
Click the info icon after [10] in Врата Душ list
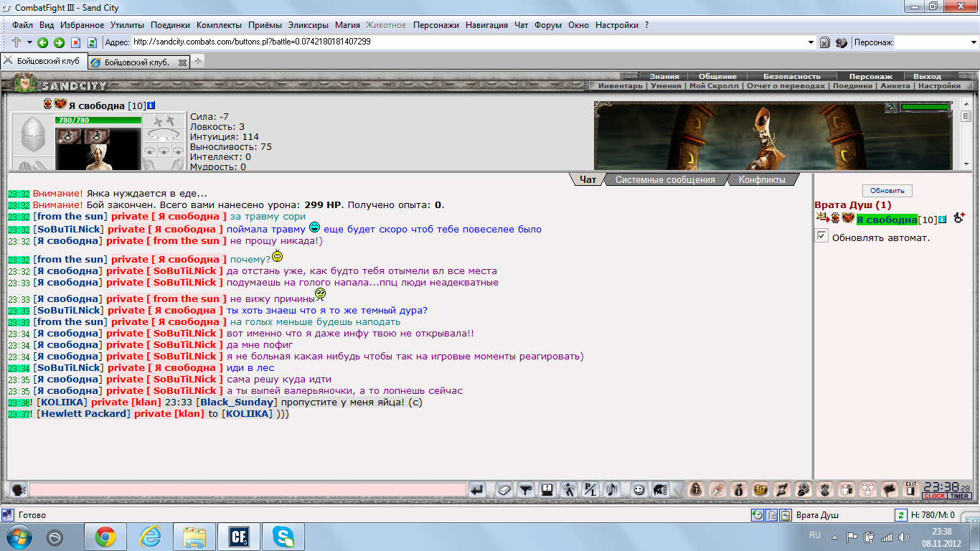click(943, 220)
